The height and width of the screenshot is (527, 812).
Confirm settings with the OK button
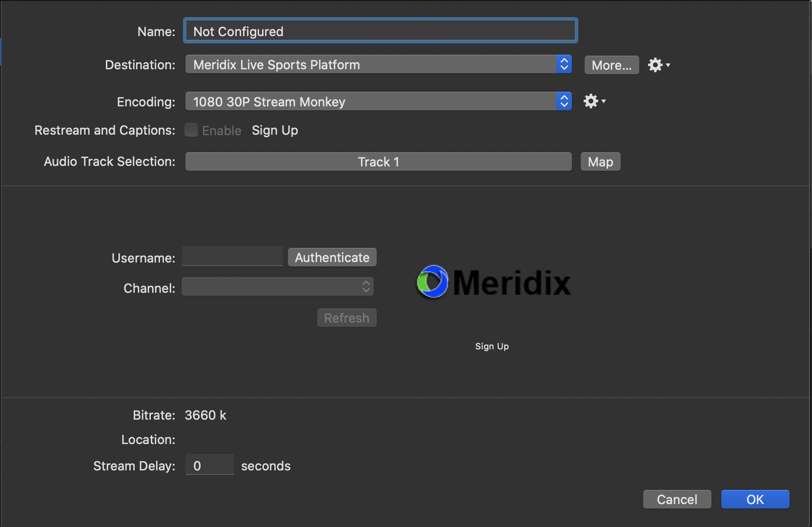[755, 499]
